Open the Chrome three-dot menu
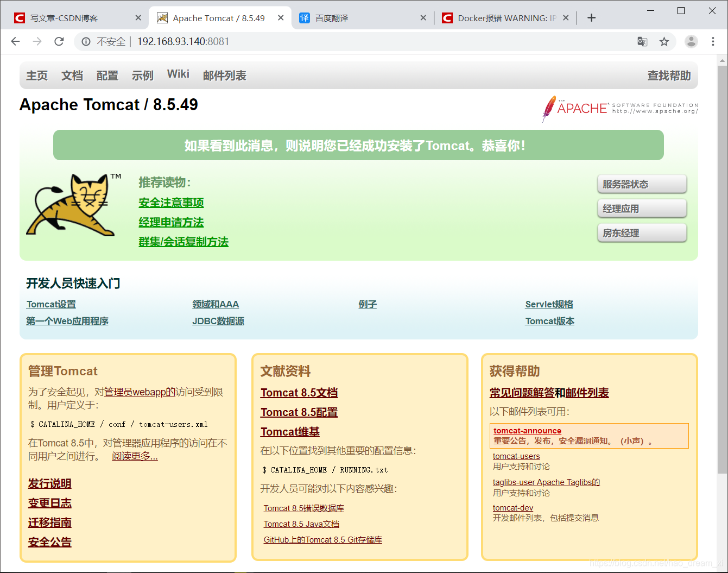Screen dimensions: 728x573 point(713,41)
